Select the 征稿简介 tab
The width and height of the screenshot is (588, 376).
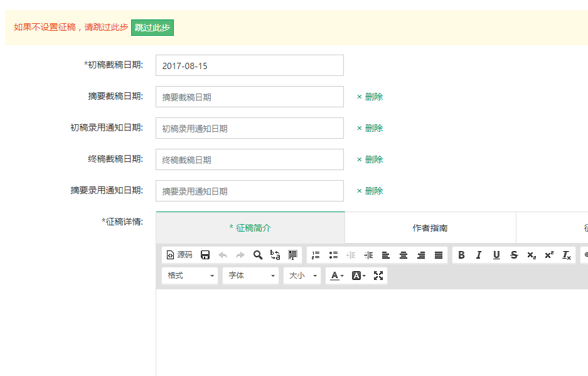[x=250, y=228]
